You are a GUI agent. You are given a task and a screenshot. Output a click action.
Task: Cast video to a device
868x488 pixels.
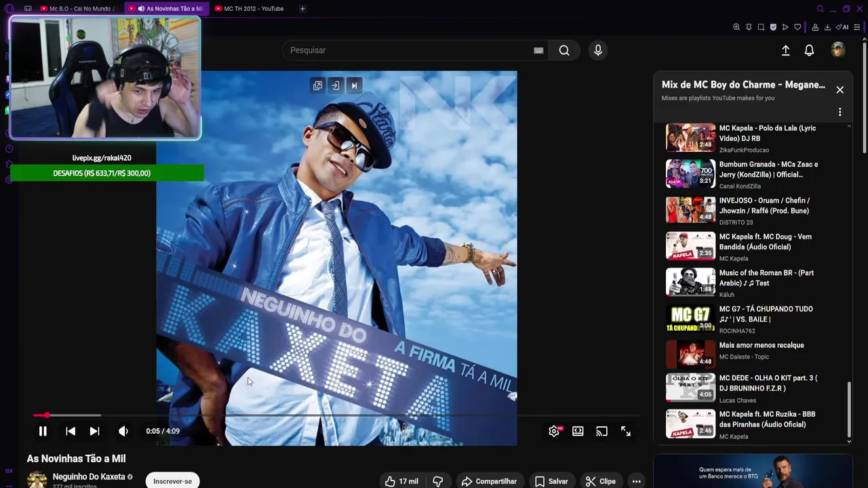(601, 431)
